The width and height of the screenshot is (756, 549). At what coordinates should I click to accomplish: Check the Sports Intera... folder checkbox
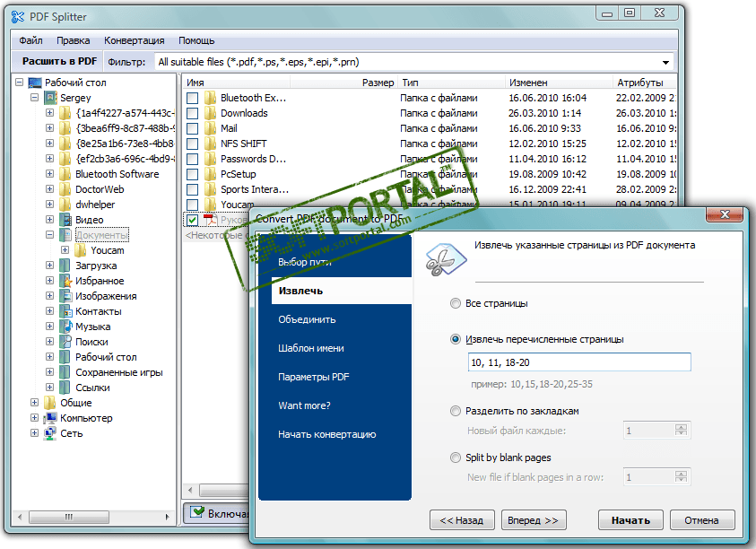193,189
